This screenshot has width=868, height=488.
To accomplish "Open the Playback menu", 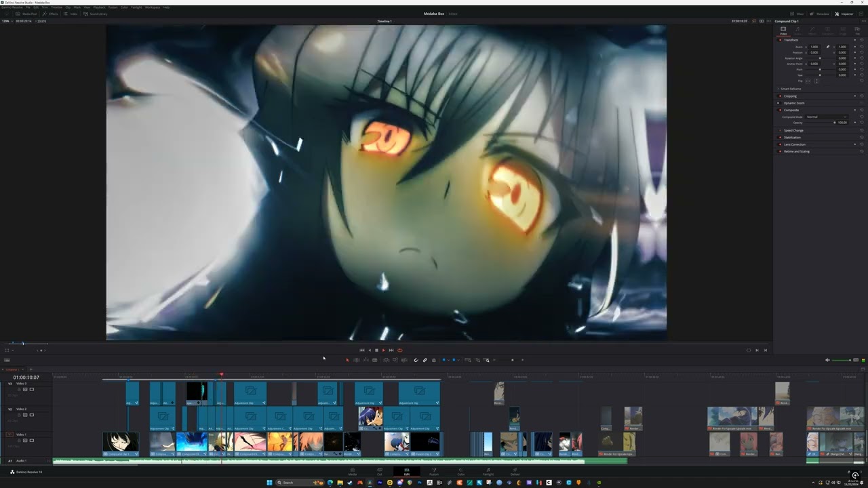I will 99,7.
